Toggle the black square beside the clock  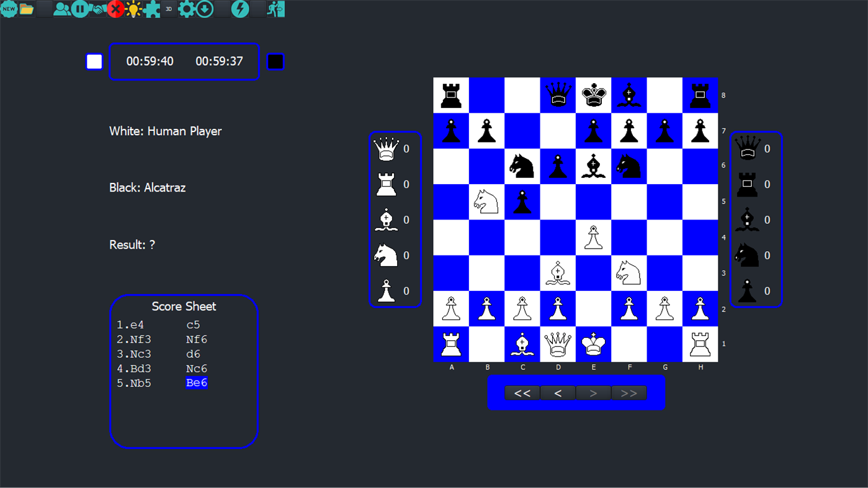[x=275, y=61]
